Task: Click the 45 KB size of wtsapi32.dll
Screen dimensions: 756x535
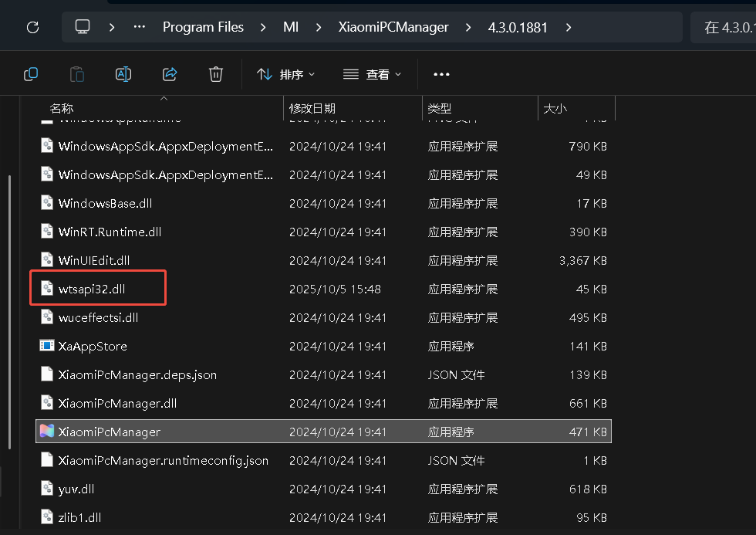Action: click(x=592, y=289)
